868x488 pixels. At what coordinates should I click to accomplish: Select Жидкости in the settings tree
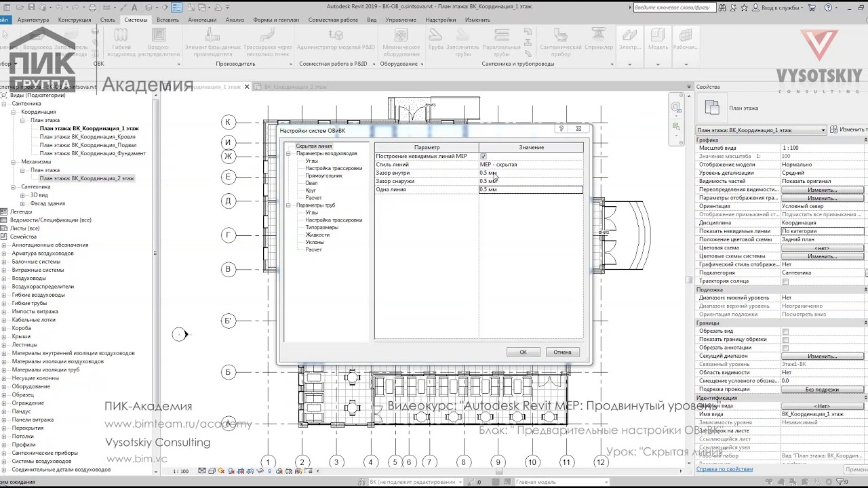click(317, 235)
